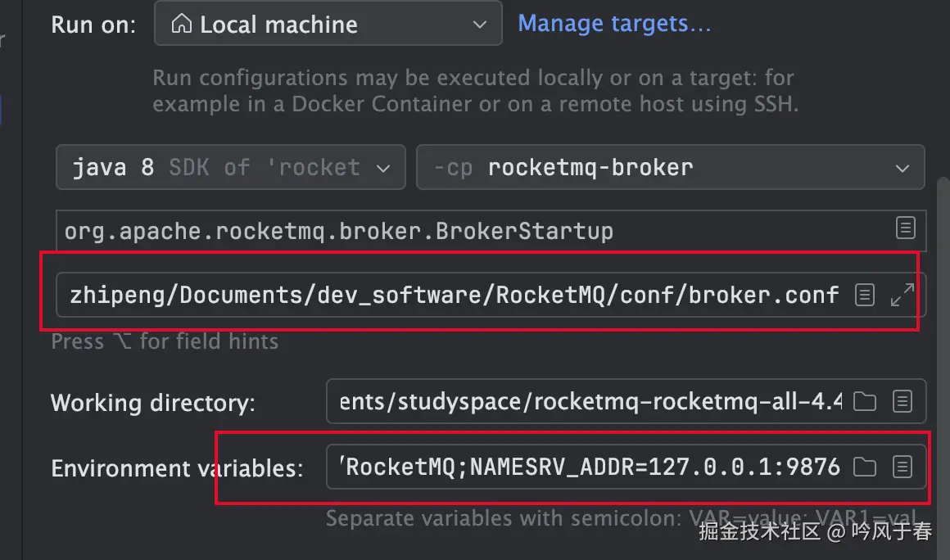Click the vertical scrollbar on right edge
This screenshot has height=560, width=950.
point(940,327)
